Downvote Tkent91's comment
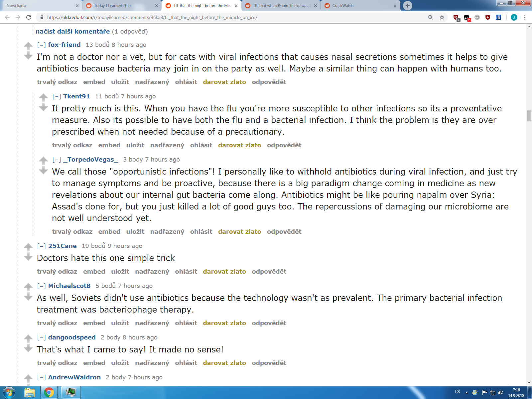 pos(43,107)
